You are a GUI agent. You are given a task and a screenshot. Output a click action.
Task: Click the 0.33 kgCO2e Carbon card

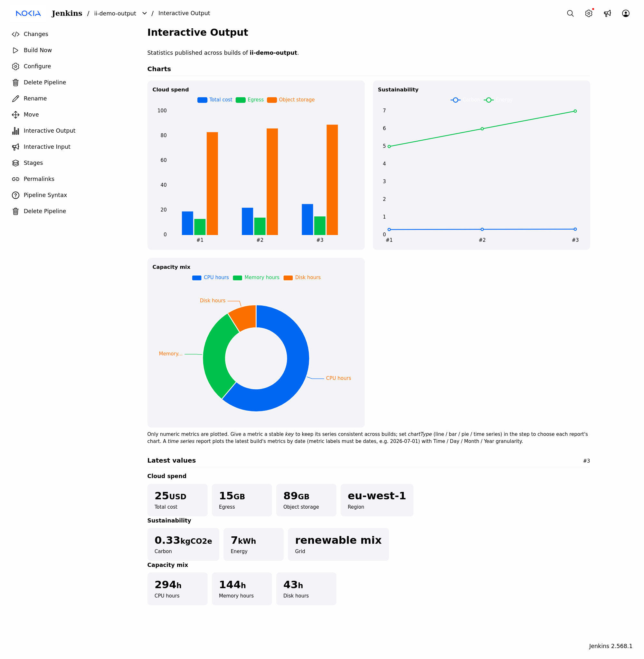click(x=183, y=544)
